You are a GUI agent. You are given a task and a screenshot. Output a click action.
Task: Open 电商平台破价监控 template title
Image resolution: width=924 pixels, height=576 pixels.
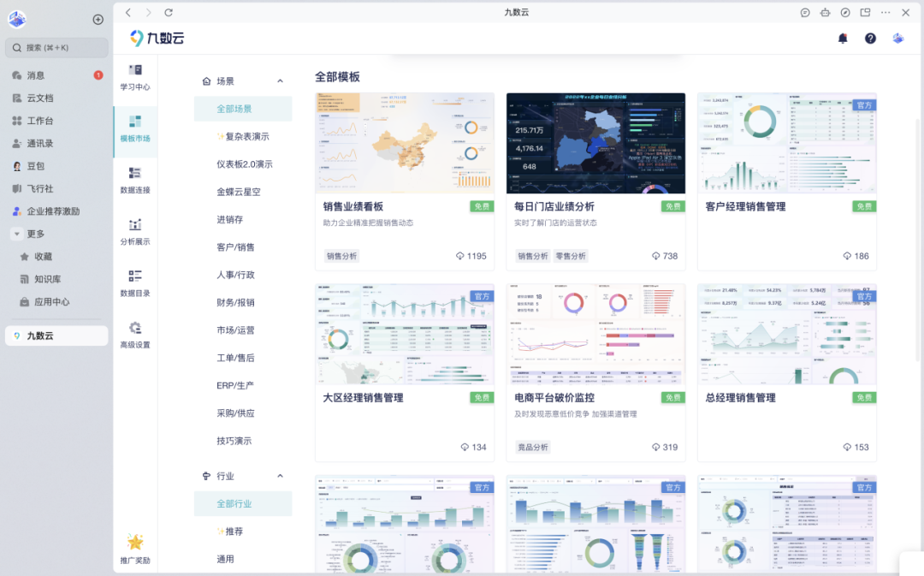(x=554, y=398)
